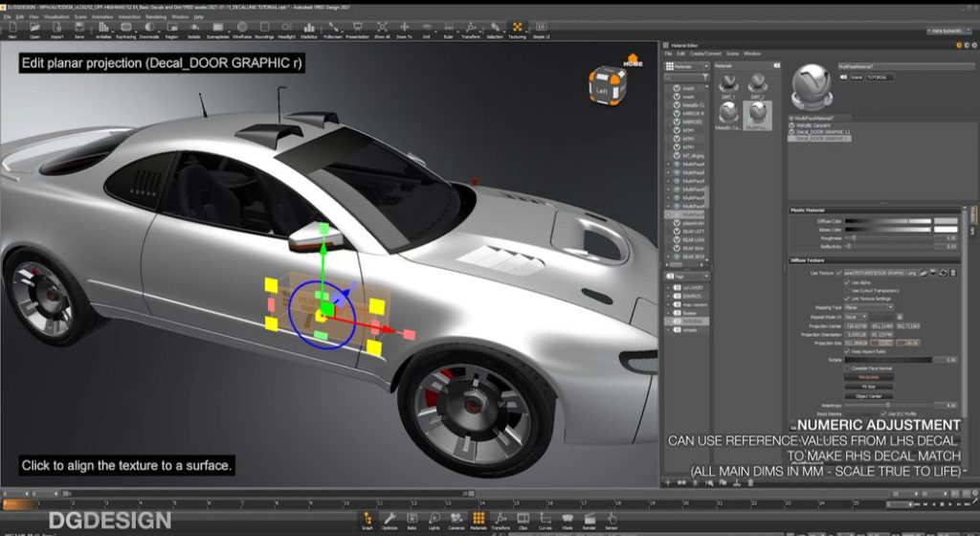The image size is (980, 536).
Task: Click the material name input field
Action: 905,66
